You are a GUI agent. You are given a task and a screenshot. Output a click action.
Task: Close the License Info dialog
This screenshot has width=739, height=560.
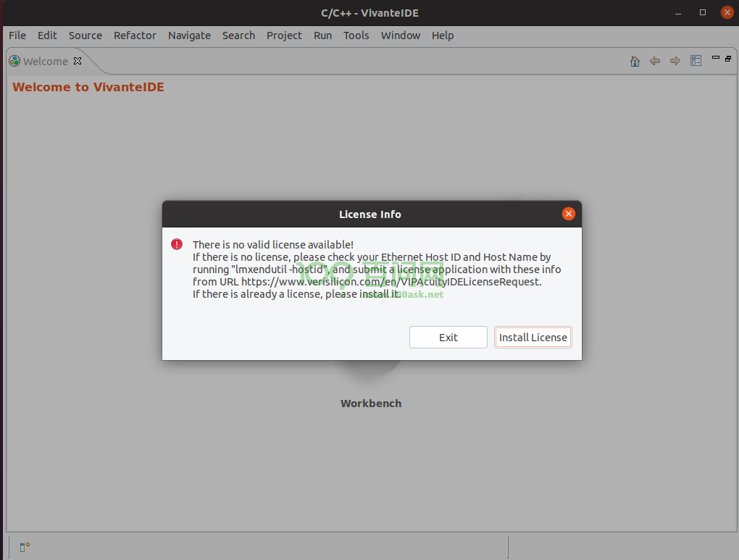pos(569,214)
